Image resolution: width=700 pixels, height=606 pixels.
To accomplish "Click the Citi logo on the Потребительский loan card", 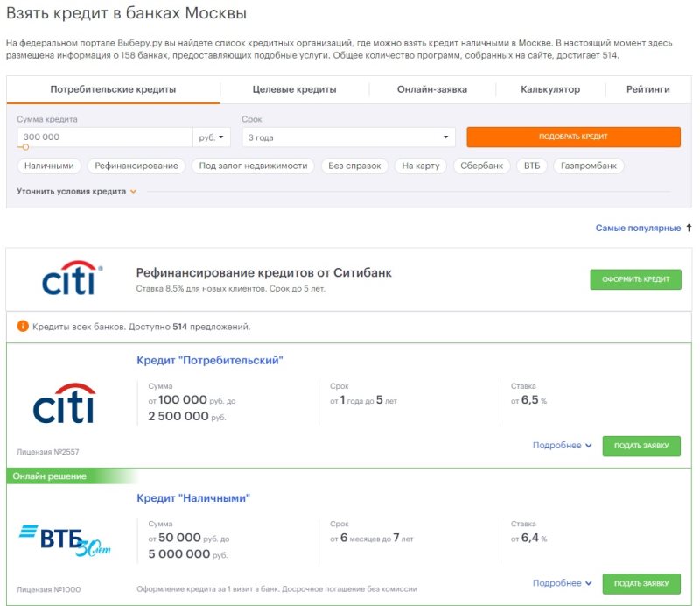I will [64, 403].
